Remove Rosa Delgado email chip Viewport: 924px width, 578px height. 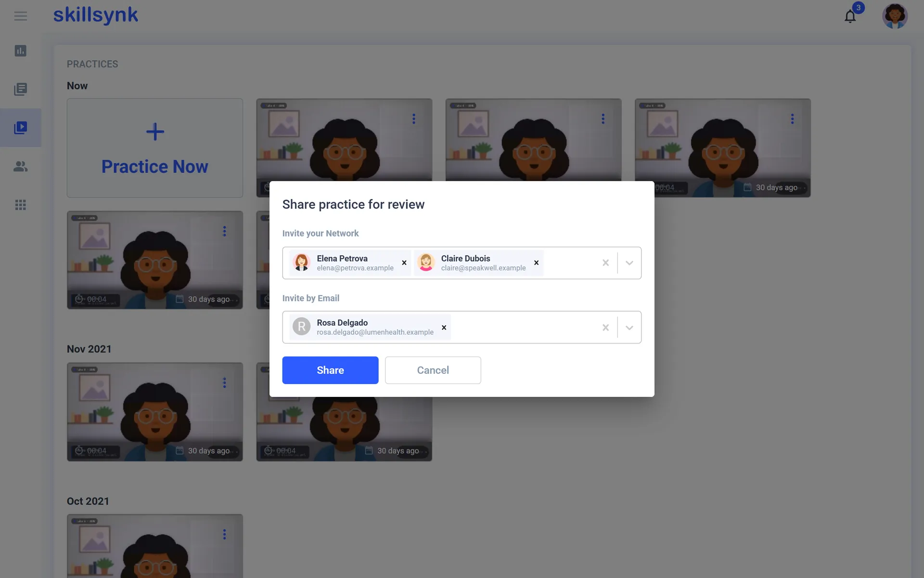pyautogui.click(x=444, y=328)
